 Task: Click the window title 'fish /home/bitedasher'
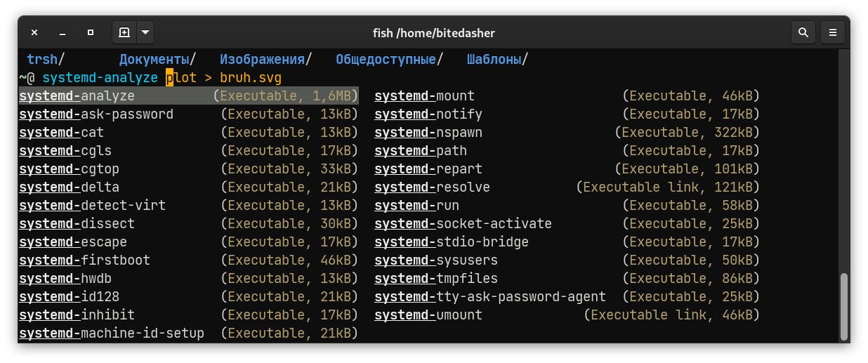tap(434, 33)
